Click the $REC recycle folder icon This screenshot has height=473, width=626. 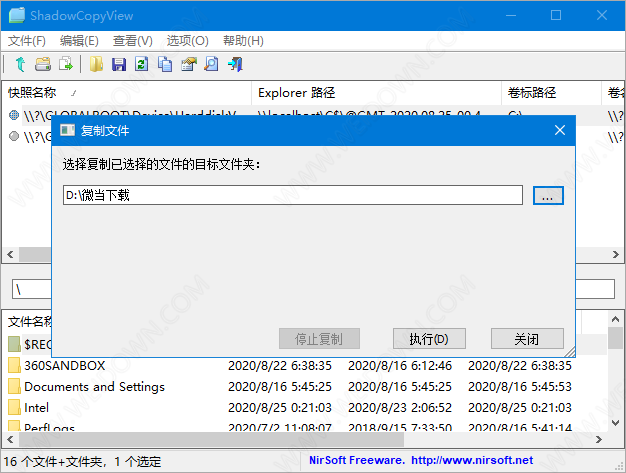click(14, 344)
